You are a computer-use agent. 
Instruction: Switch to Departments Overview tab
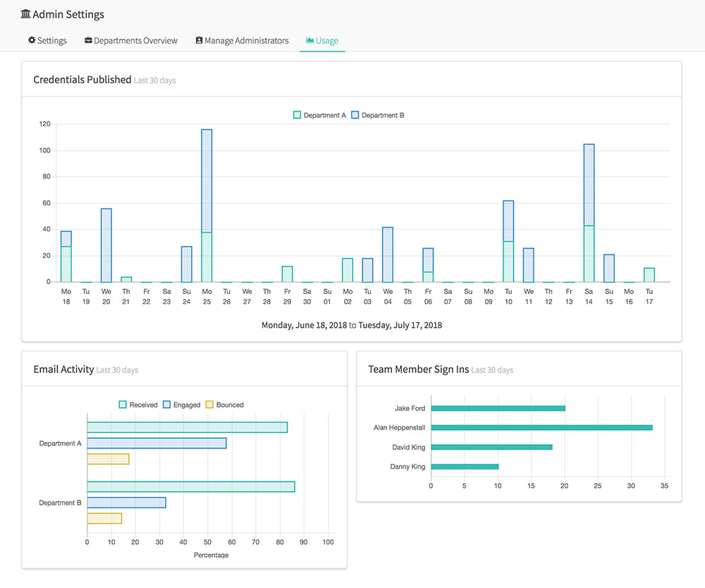135,41
